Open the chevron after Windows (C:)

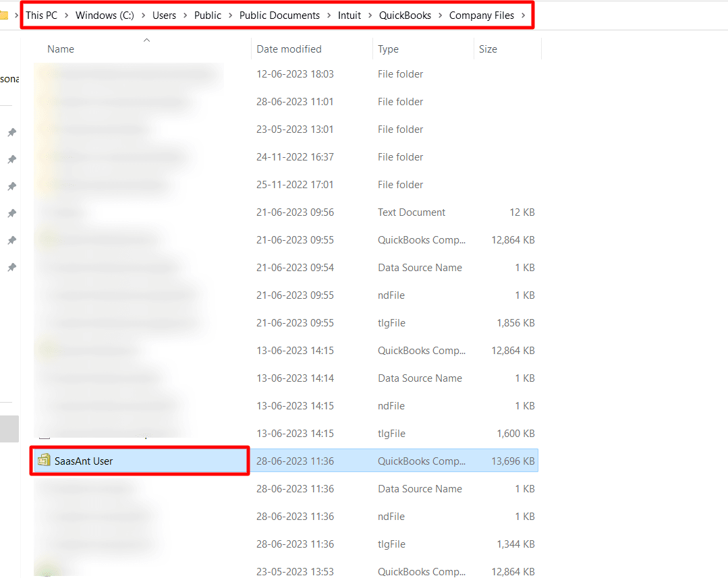142,16
